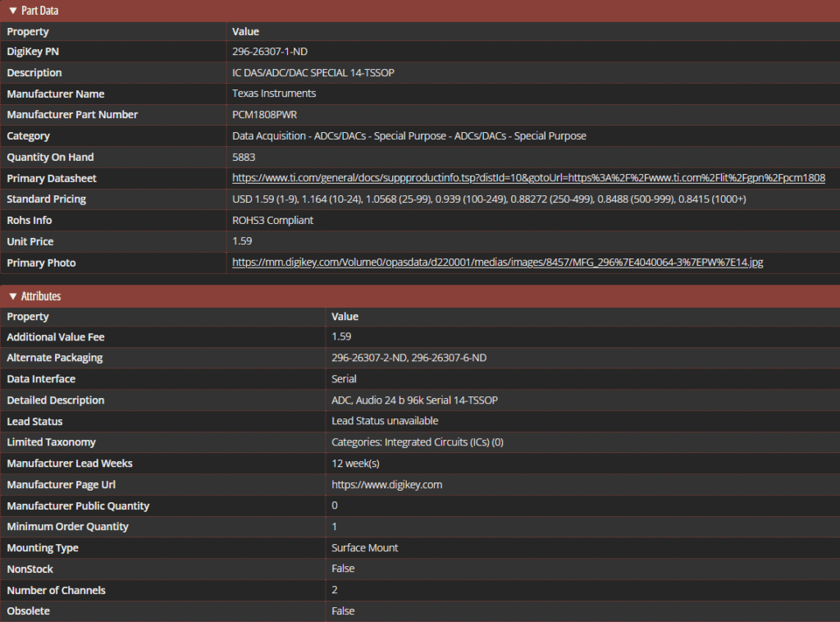
Task: Click the Number of Channels value 2
Action: point(335,590)
